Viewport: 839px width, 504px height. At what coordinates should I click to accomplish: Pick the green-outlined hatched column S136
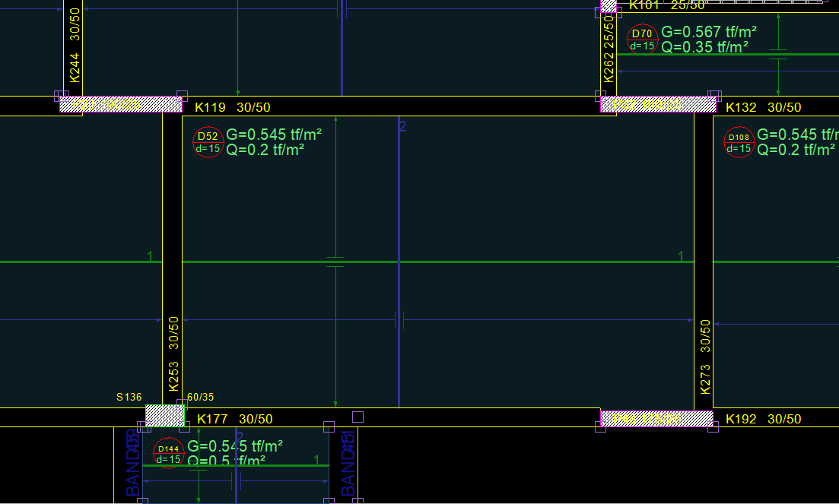(x=165, y=415)
